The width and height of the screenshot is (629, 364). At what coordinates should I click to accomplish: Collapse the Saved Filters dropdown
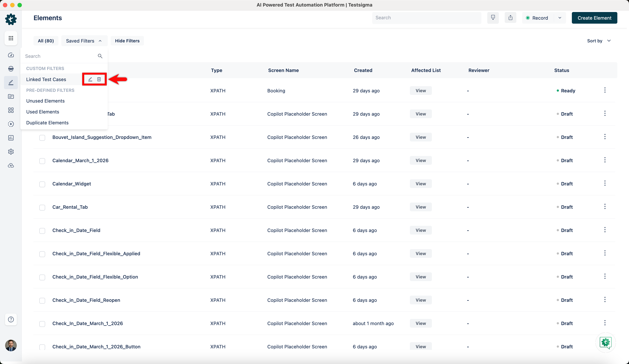(84, 41)
